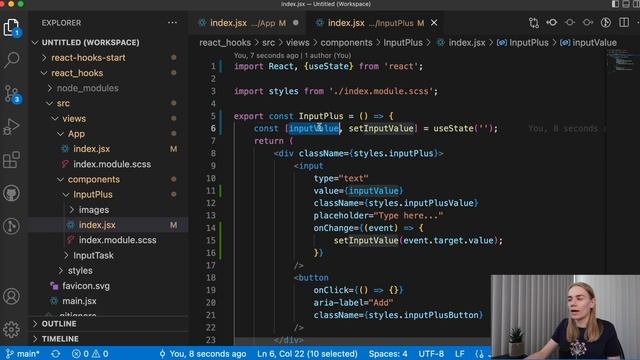Viewport: 640px width, 360px height.
Task: Collapse the views folder
Action: click(74, 118)
